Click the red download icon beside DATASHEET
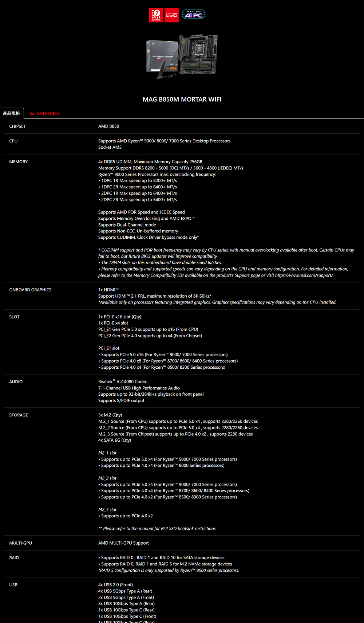 pyautogui.click(x=32, y=113)
